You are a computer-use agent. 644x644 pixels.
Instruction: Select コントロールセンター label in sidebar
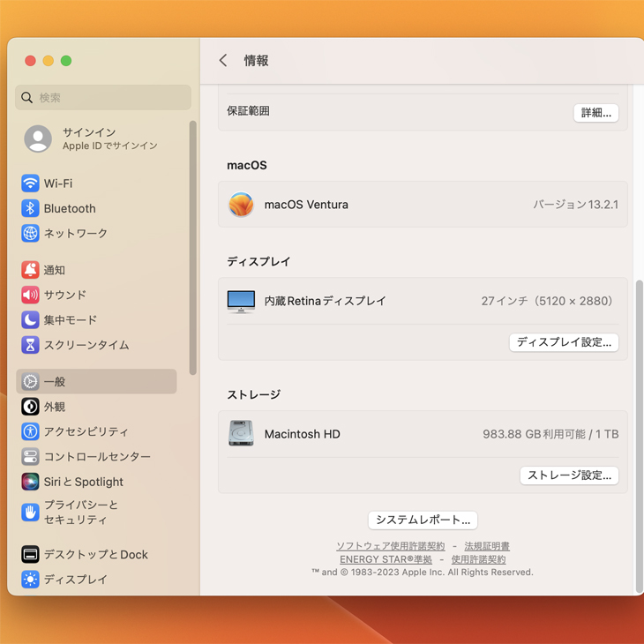point(97,457)
